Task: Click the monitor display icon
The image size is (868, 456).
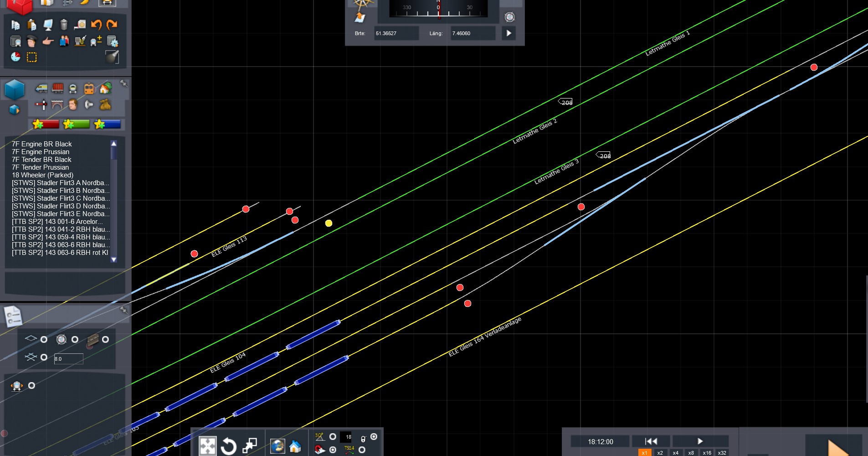Action: pos(48,25)
